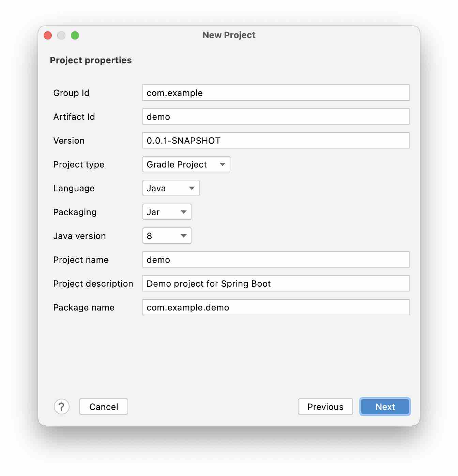
Task: Click the green zoom window button
Action: [75, 35]
